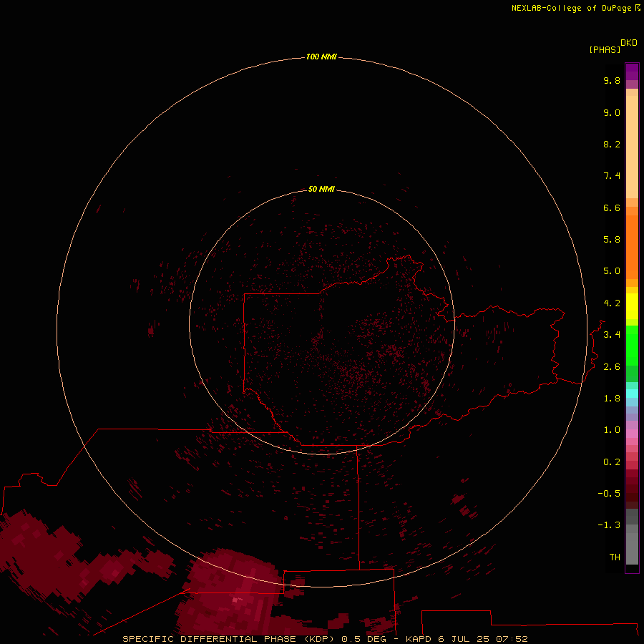Click the 0.2 value on color scale
The image size is (644, 644).
click(x=612, y=462)
